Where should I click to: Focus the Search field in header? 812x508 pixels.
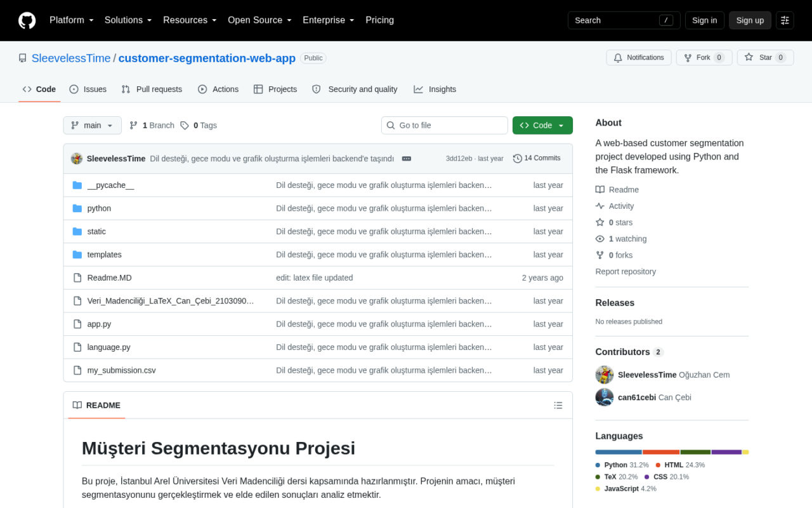(x=624, y=20)
